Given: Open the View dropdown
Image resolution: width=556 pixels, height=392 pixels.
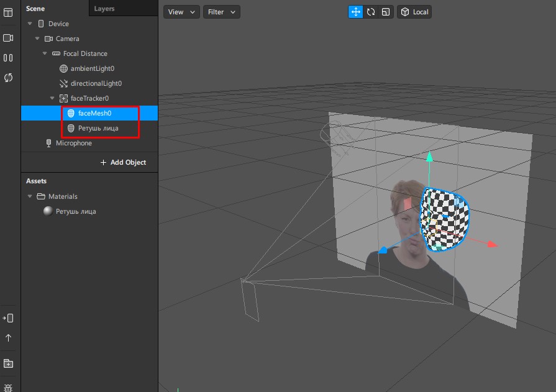Looking at the screenshot, I should (x=181, y=12).
